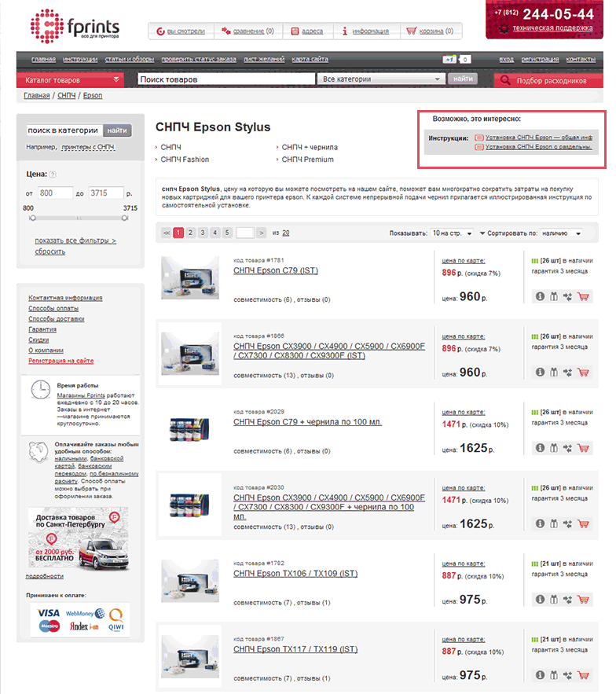Viewport: 616px width, 694px height.
Task: Open the sort by наличию dropdown
Action: point(562,233)
